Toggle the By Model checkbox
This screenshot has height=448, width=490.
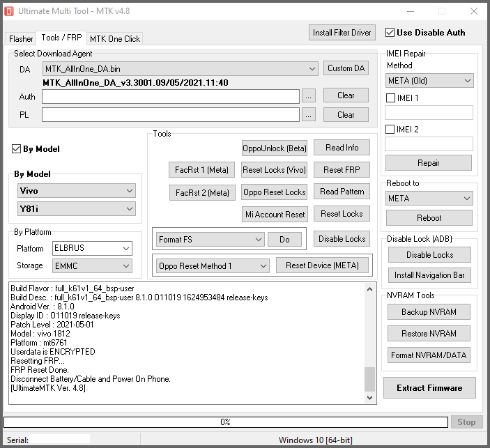(x=17, y=149)
